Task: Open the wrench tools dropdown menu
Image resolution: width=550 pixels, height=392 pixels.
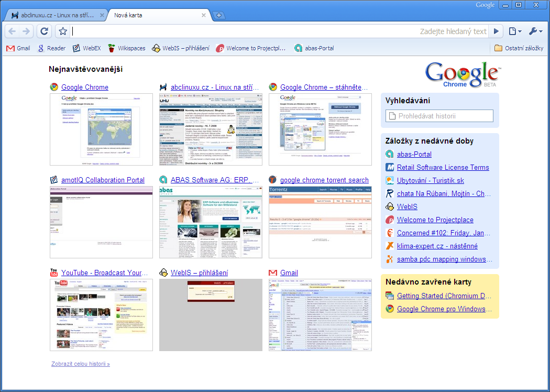Action: coord(535,31)
